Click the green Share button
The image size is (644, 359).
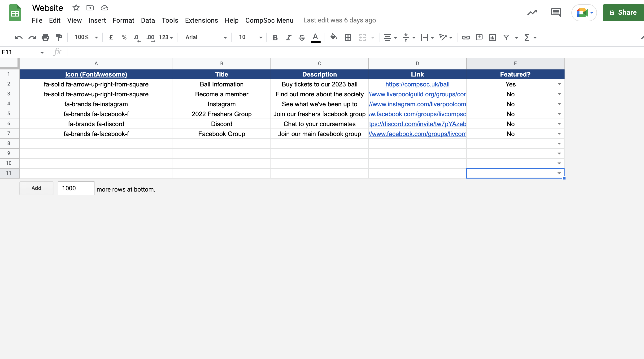[623, 13]
